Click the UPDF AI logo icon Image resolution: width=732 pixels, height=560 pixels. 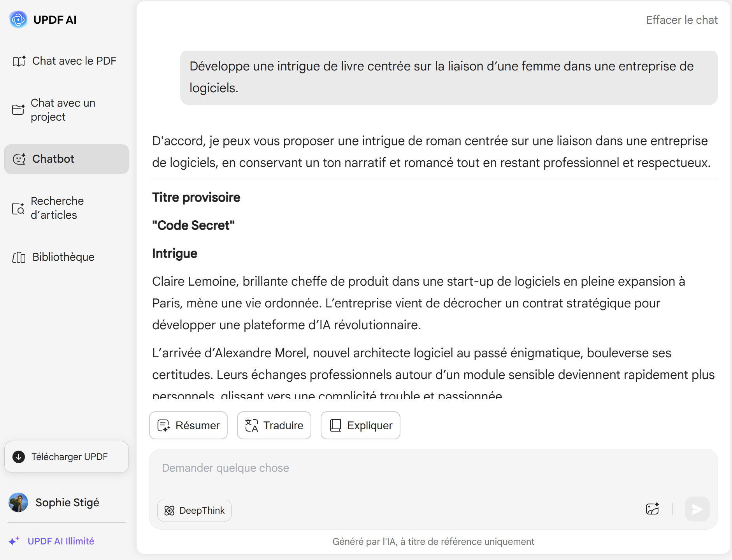click(x=18, y=19)
